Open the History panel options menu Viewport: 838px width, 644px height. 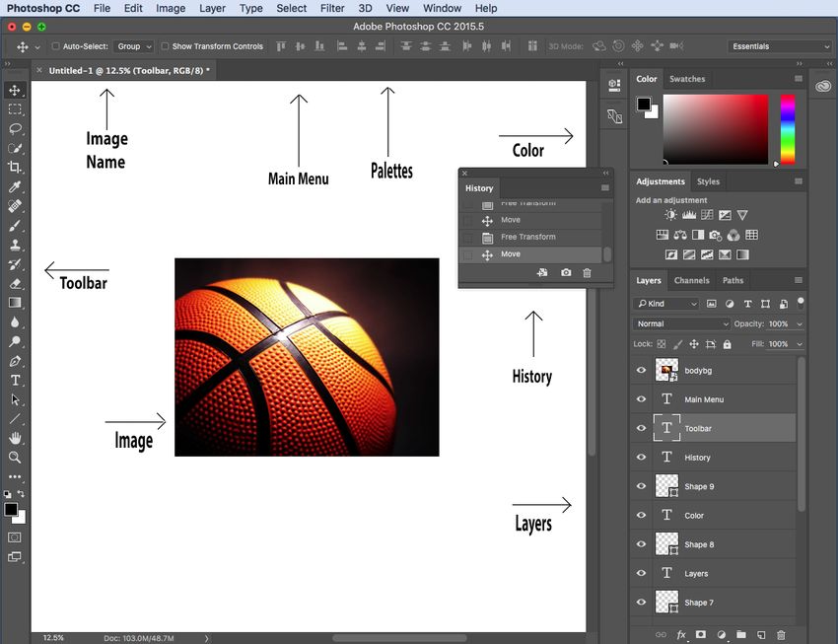point(605,188)
